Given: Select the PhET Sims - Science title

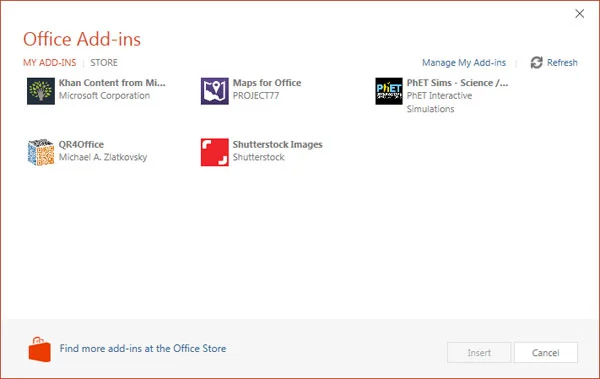Looking at the screenshot, I should tap(457, 83).
